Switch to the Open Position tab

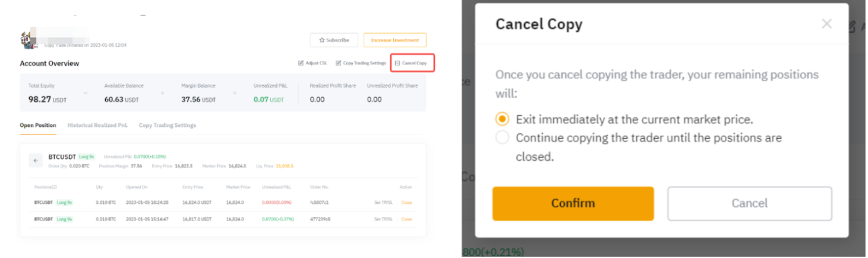click(x=38, y=125)
